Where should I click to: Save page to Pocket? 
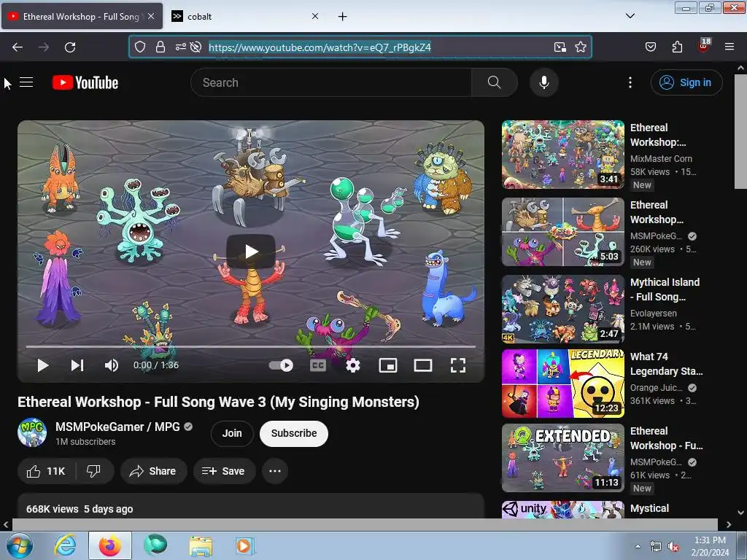(651, 47)
